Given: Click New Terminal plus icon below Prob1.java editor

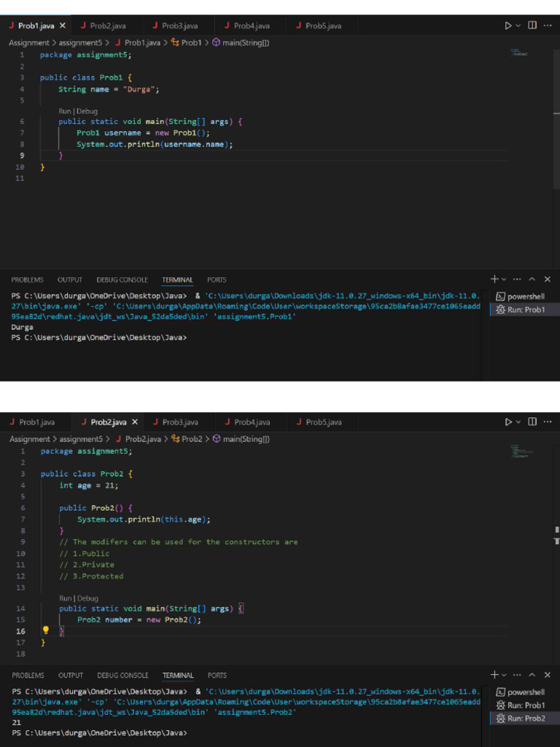Looking at the screenshot, I should pos(494,279).
